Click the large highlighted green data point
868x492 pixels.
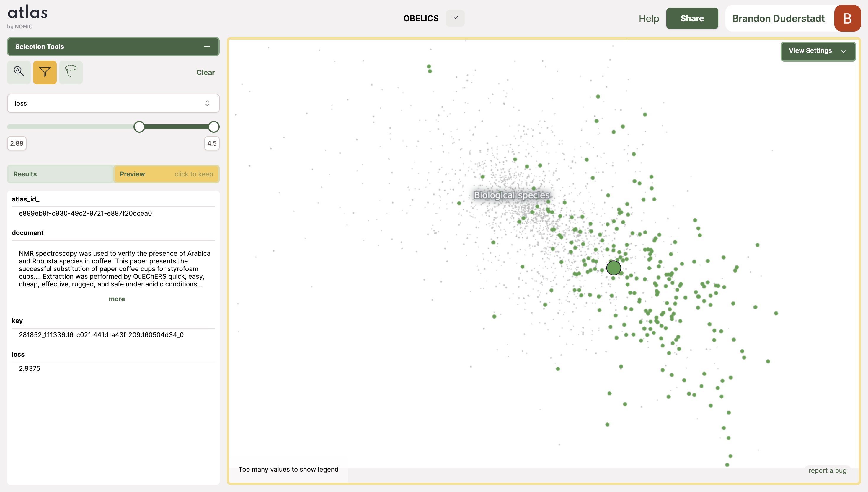(x=614, y=268)
